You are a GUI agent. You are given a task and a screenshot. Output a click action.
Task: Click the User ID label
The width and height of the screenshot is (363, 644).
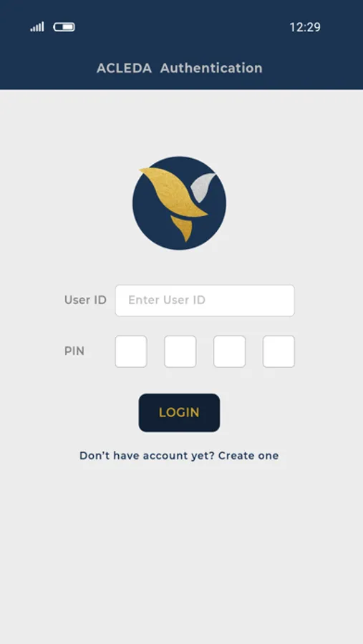coord(85,301)
